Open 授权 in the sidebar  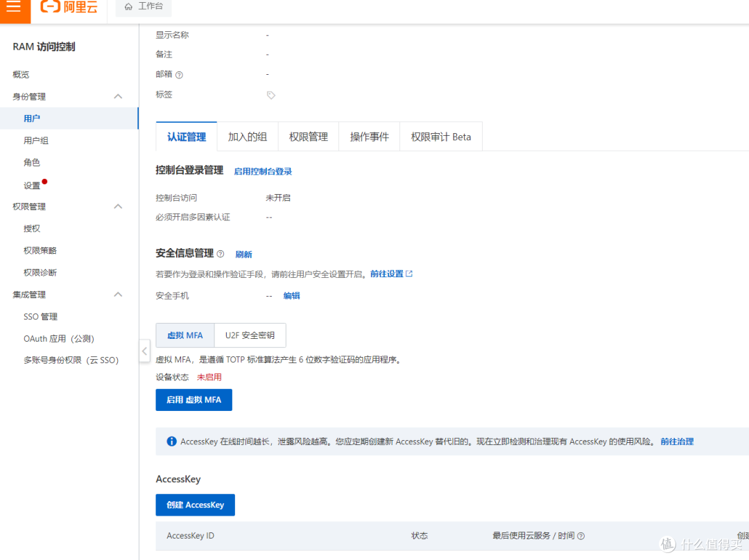[31, 229]
